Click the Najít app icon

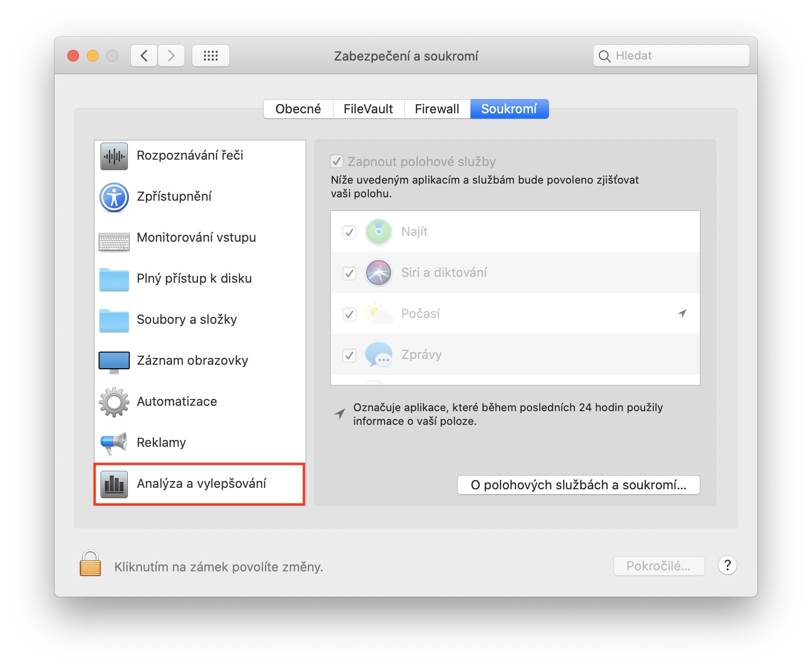(379, 231)
